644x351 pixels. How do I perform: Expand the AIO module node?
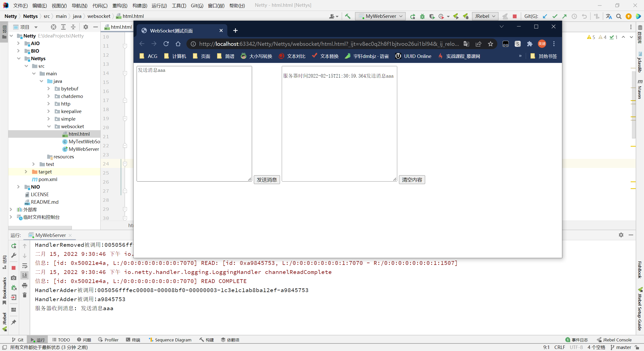pyautogui.click(x=18, y=43)
